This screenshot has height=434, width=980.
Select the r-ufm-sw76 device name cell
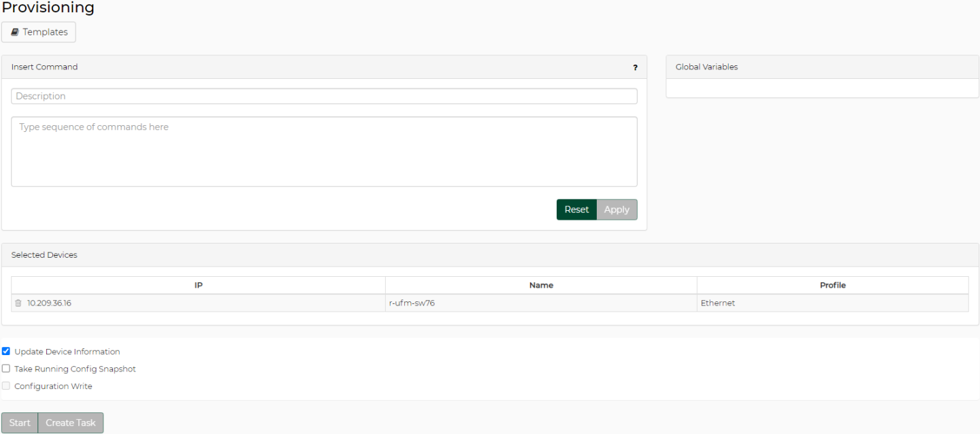[412, 303]
